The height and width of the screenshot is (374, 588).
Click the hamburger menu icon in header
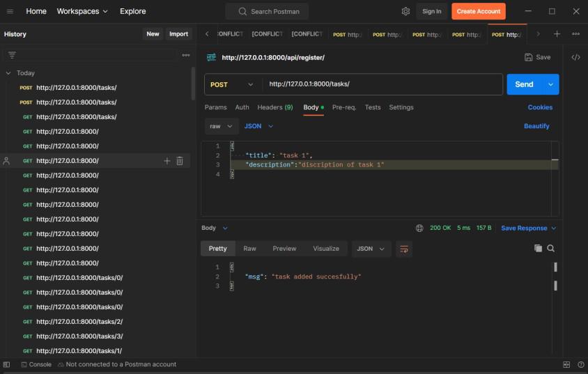tap(10, 11)
